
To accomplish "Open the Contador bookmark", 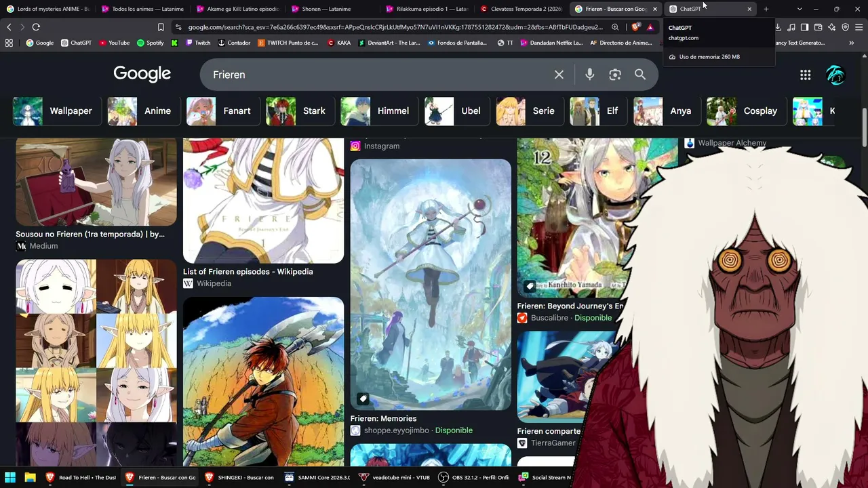I will click(x=234, y=43).
